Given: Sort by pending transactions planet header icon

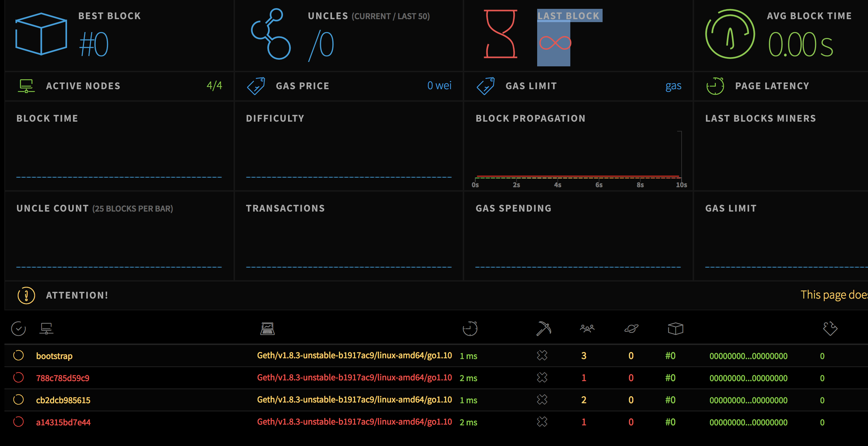Looking at the screenshot, I should (x=631, y=328).
